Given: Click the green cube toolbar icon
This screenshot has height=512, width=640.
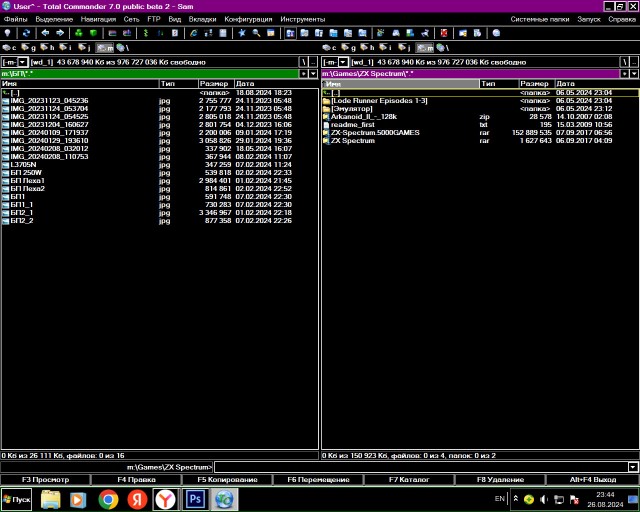Looking at the screenshot, I should pos(93,33).
